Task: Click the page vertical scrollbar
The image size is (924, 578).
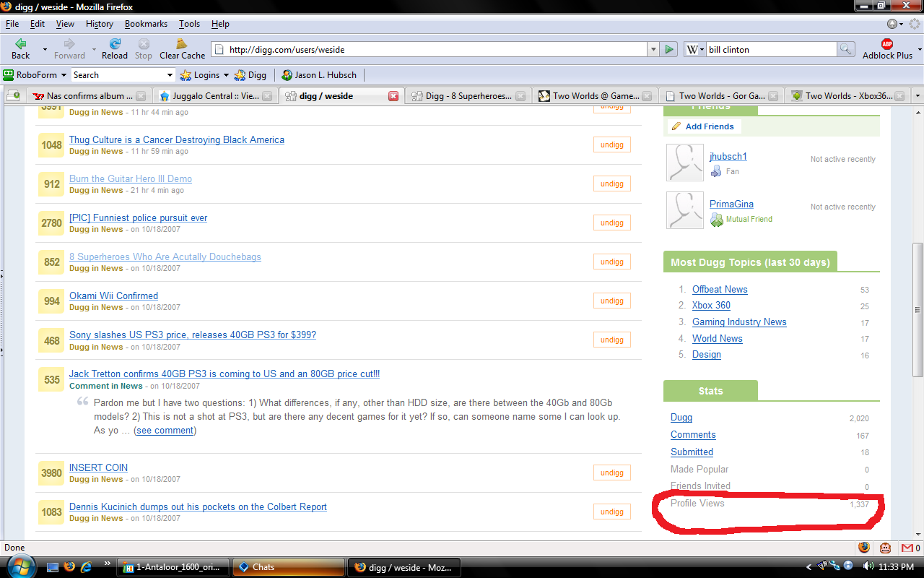Action: point(918,309)
